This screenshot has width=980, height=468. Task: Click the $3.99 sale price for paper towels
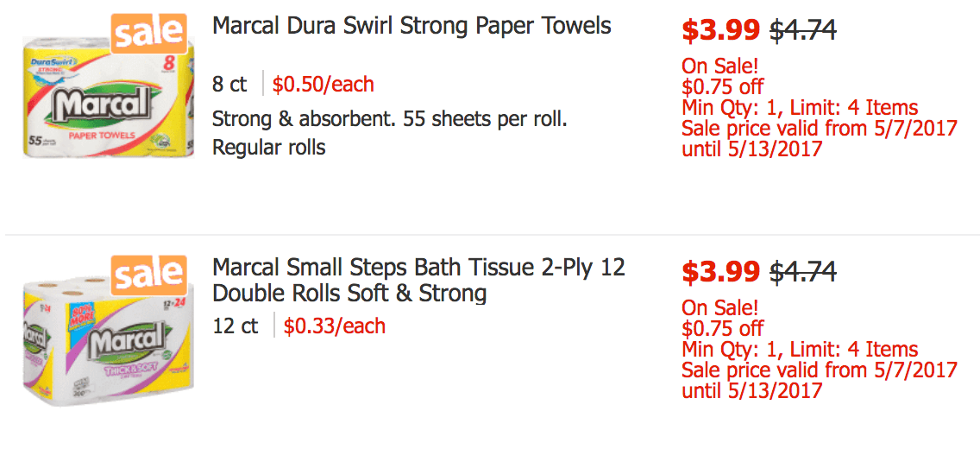(x=720, y=30)
